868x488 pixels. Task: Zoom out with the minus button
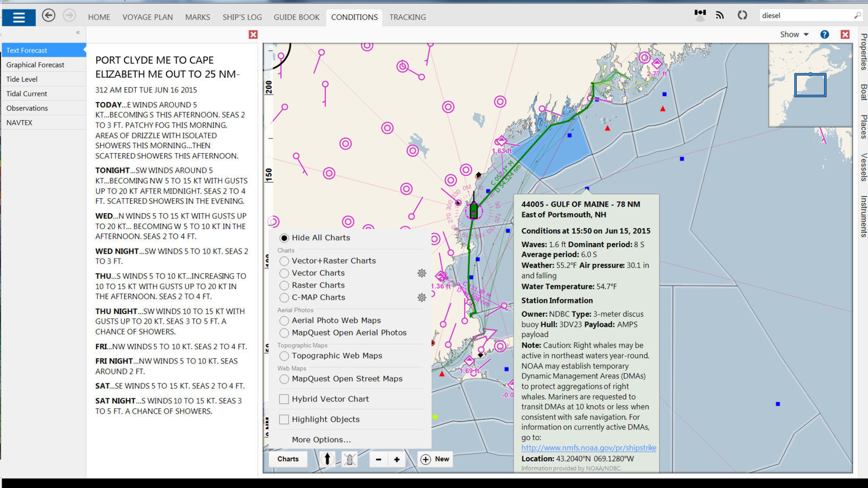378,459
